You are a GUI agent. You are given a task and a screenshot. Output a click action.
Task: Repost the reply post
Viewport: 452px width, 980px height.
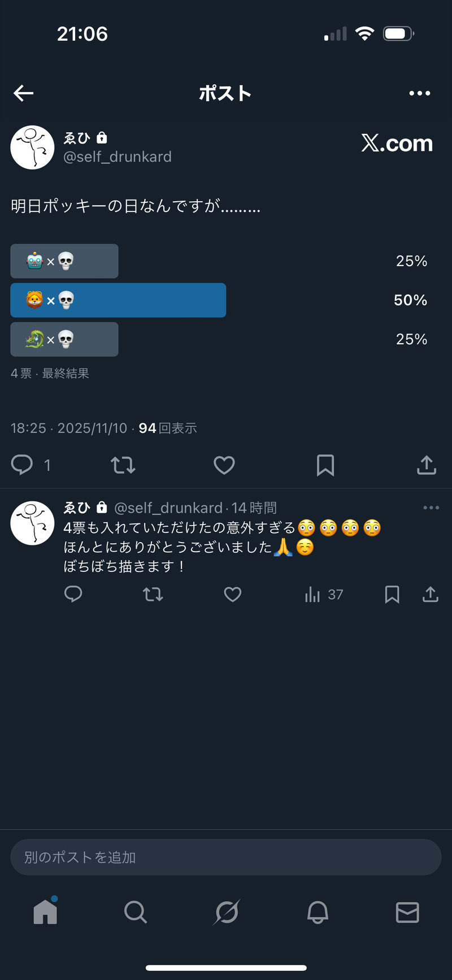[153, 595]
